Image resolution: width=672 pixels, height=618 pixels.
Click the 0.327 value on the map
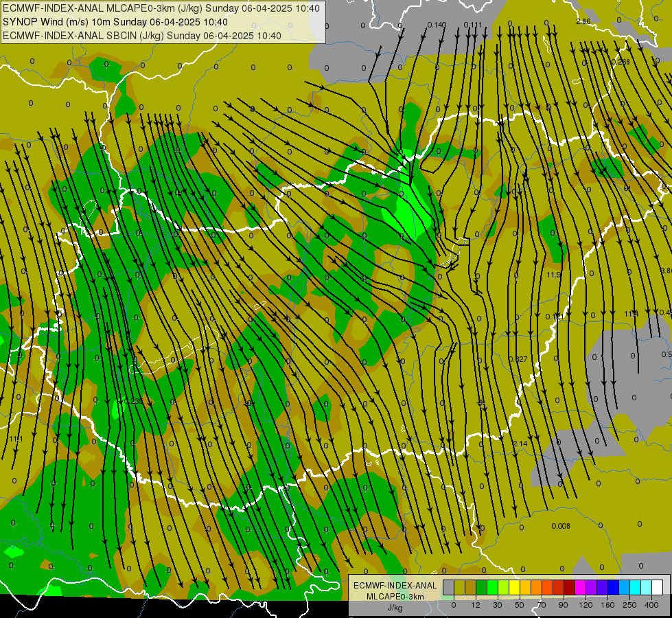click(x=518, y=359)
